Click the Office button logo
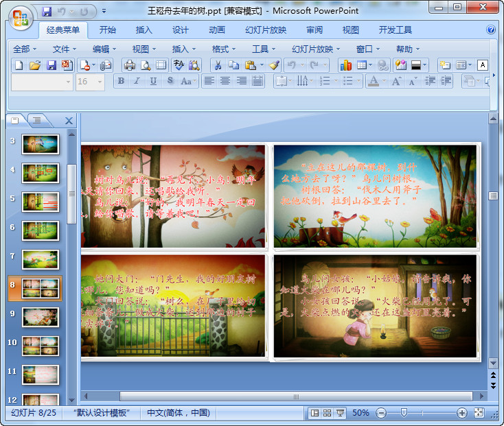 pyautogui.click(x=21, y=18)
